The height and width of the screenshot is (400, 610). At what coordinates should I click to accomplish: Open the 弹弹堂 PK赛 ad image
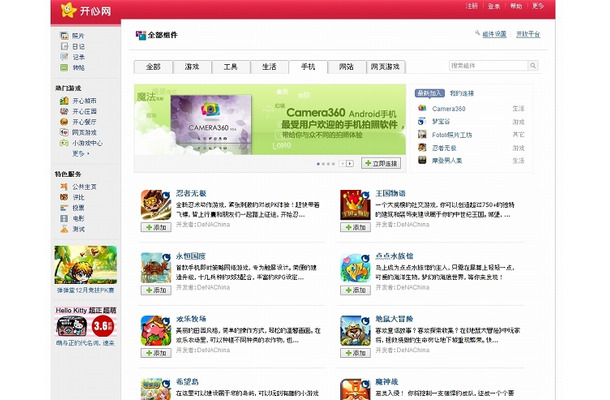86,265
